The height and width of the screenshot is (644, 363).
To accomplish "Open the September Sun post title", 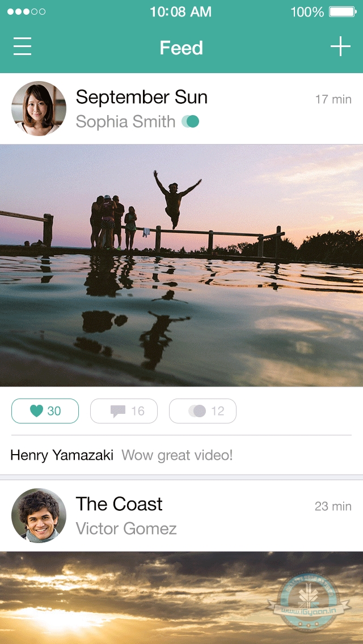I will [142, 98].
